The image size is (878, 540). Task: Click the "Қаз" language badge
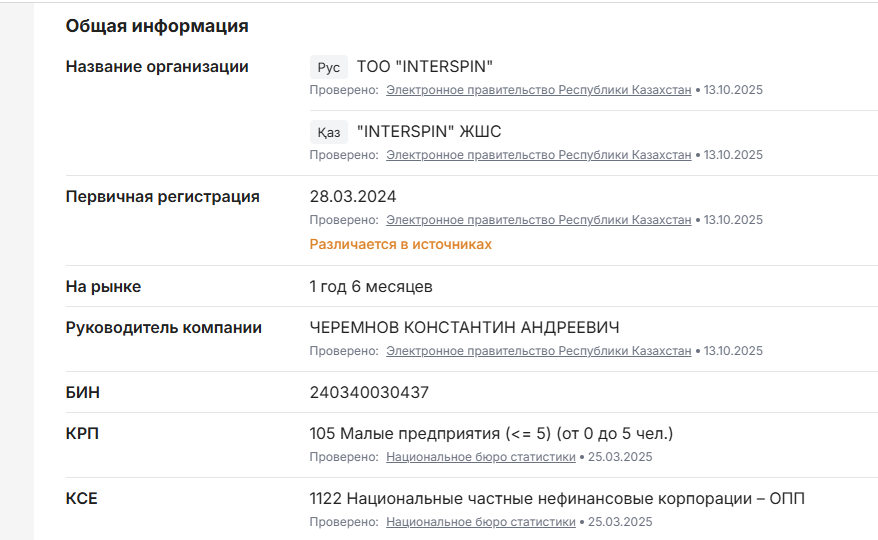[x=328, y=132]
